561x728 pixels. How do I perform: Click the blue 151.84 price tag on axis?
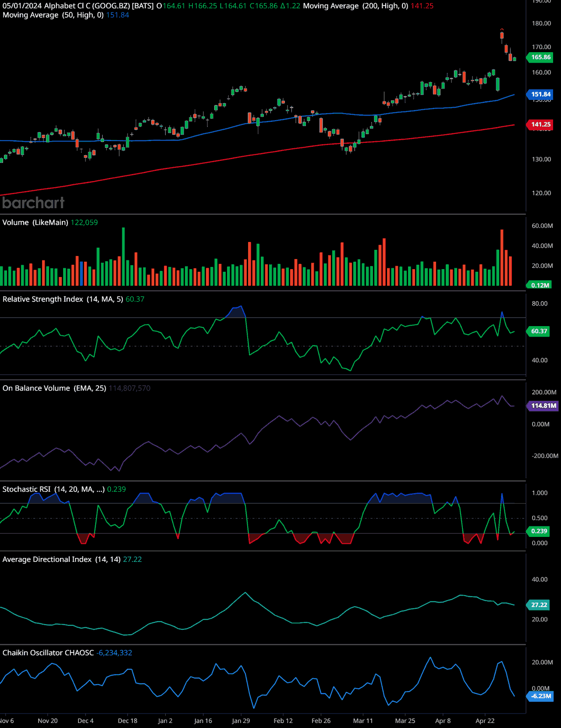coord(540,94)
